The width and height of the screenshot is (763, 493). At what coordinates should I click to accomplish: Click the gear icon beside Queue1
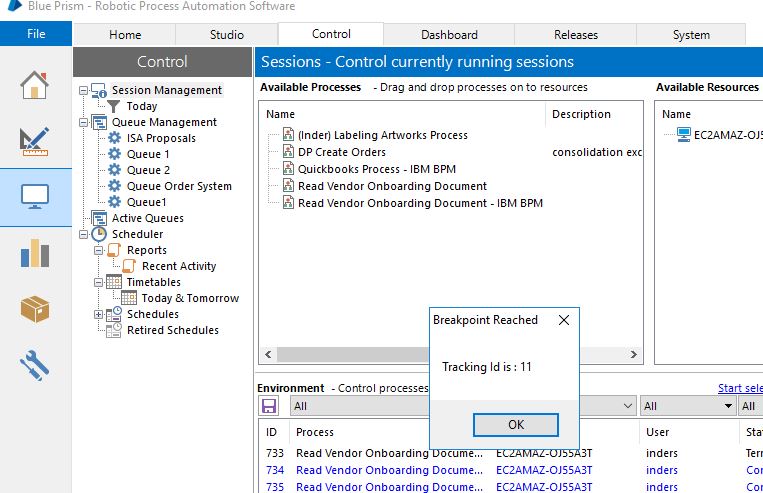114,201
